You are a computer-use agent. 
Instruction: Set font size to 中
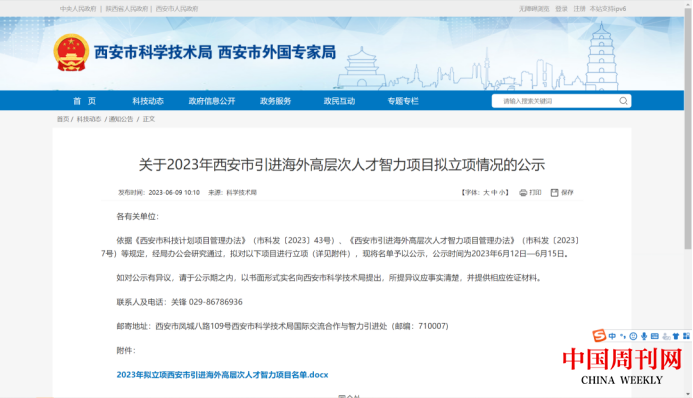[x=495, y=193]
